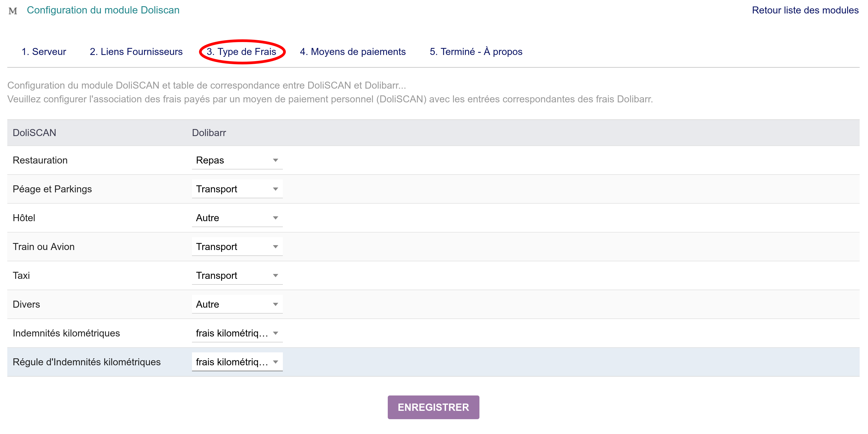
Task: Open the Hôtel expense type dropdown
Action: (237, 218)
